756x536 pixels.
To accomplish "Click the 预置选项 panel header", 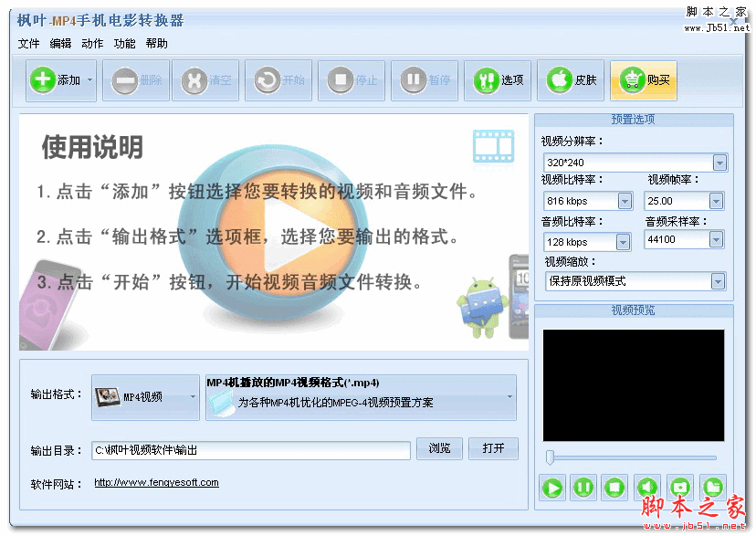I will pyautogui.click(x=634, y=119).
